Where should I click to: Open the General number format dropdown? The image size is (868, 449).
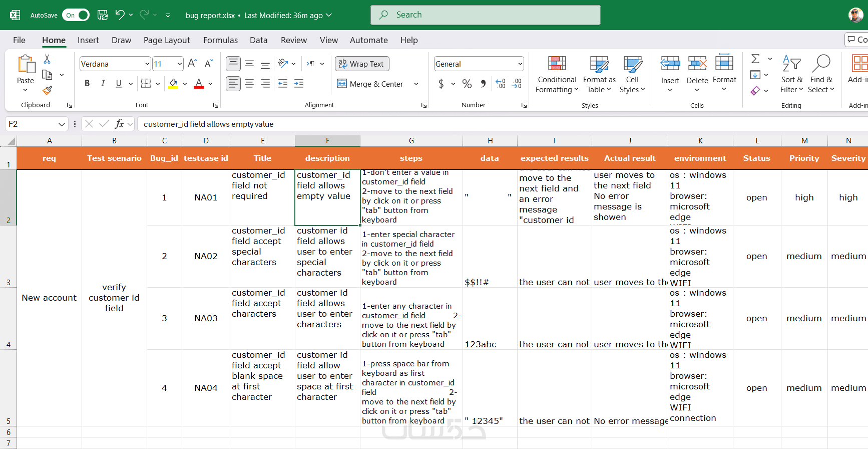520,64
